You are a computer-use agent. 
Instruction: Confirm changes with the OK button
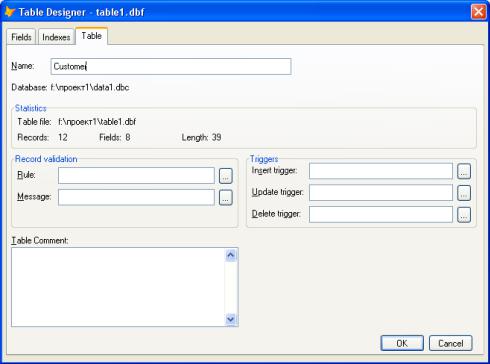click(x=402, y=343)
